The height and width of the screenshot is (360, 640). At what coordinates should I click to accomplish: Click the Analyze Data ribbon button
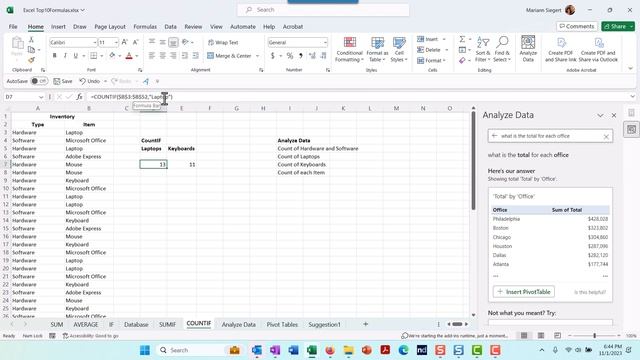tap(528, 49)
